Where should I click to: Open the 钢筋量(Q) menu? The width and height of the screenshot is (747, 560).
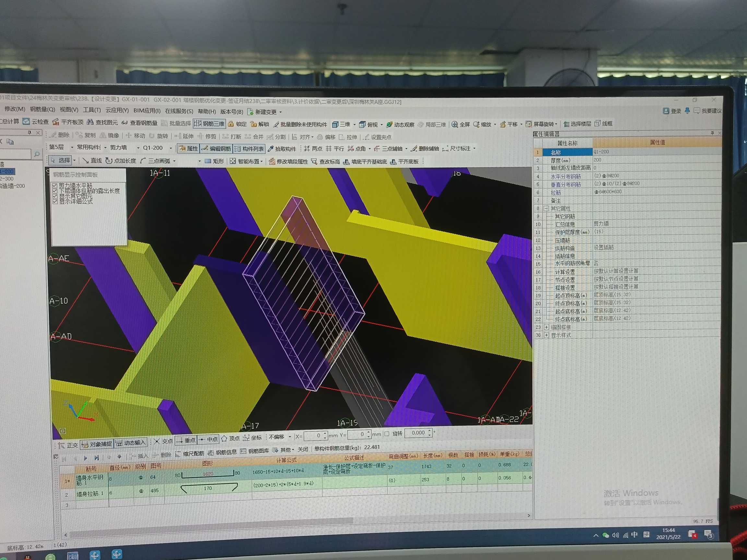click(x=42, y=109)
